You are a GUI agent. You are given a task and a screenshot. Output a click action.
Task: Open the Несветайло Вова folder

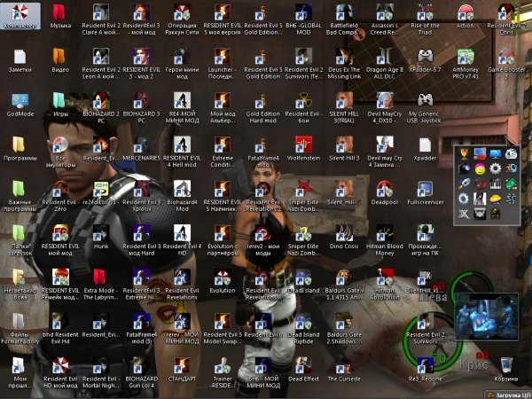click(x=20, y=285)
